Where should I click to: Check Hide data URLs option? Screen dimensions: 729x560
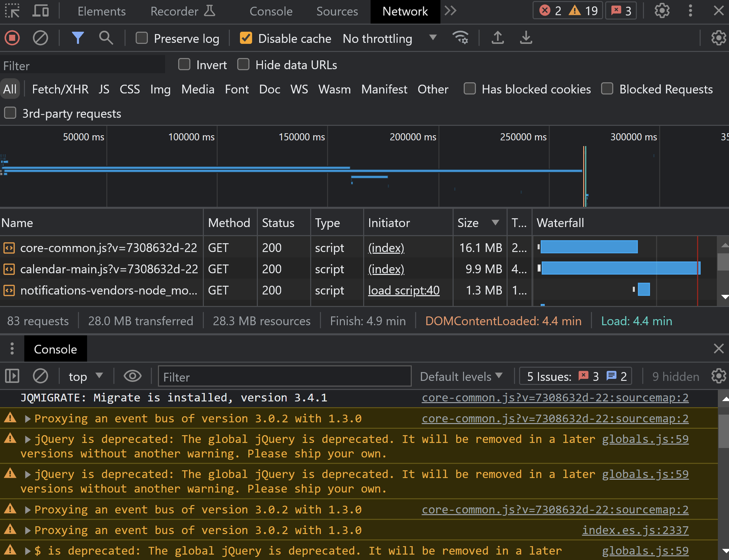click(x=243, y=64)
